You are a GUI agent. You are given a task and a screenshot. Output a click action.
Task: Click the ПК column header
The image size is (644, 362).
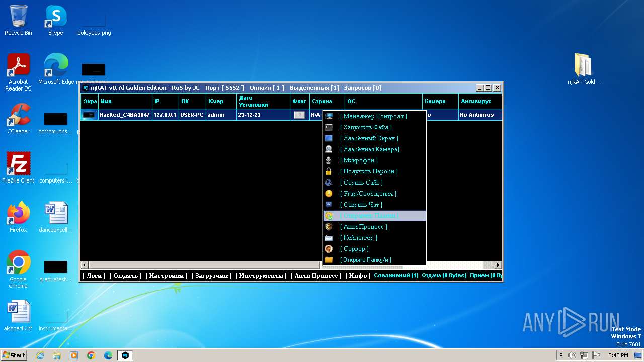[193, 101]
